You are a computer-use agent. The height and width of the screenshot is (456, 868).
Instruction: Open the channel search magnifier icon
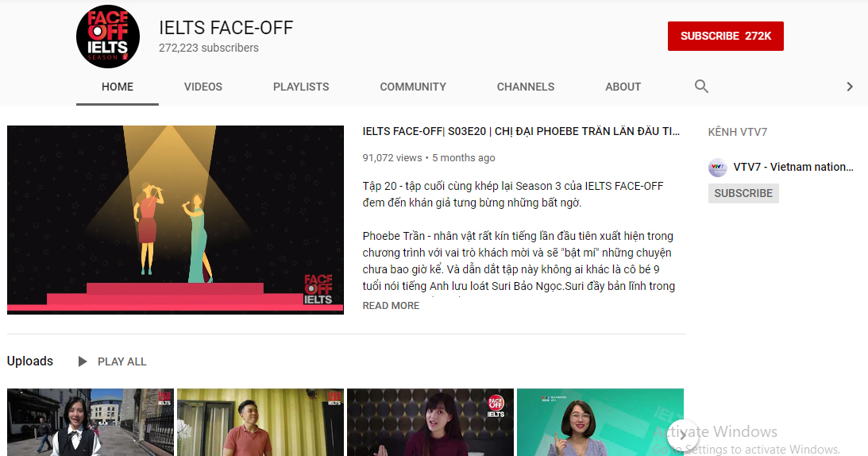701,87
